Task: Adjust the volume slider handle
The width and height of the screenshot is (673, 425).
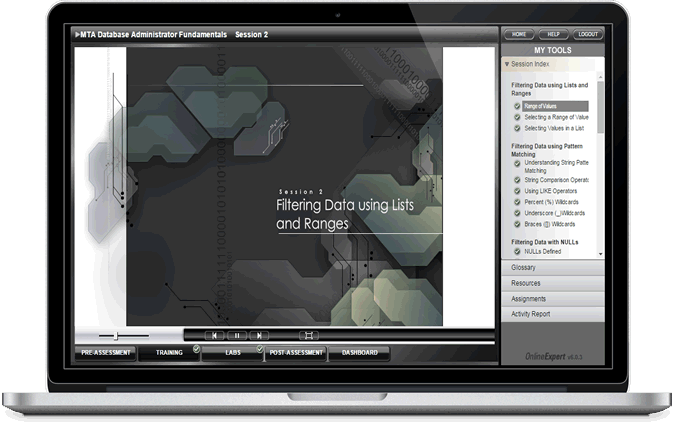Action: coord(116,335)
